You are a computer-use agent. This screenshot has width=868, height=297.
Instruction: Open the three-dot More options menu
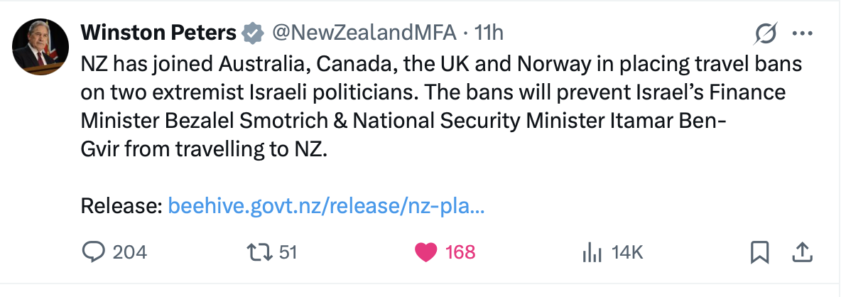click(802, 33)
